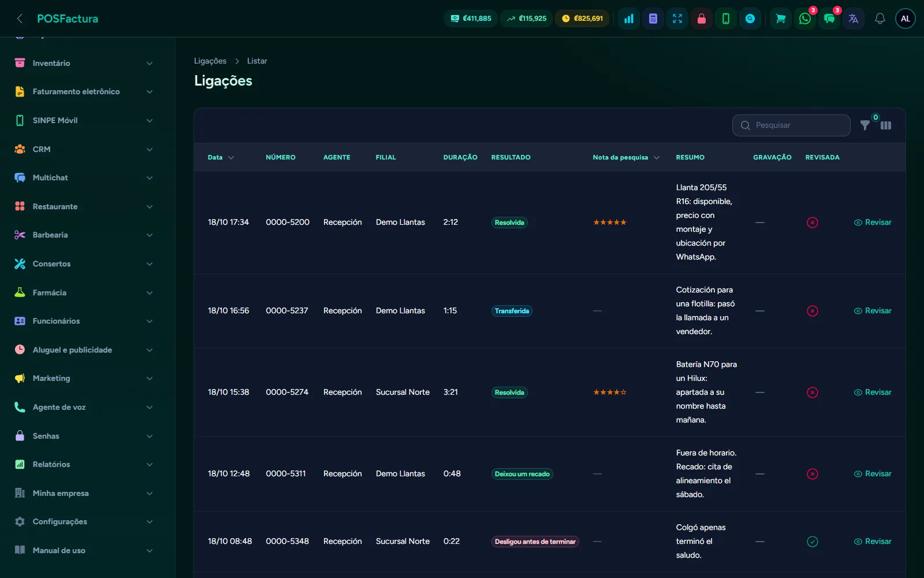Sort by Nota da pesquisa column
This screenshot has width=924, height=578.
(626, 157)
